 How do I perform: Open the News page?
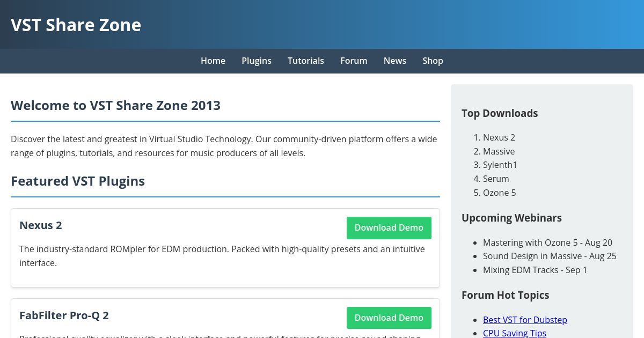click(395, 61)
